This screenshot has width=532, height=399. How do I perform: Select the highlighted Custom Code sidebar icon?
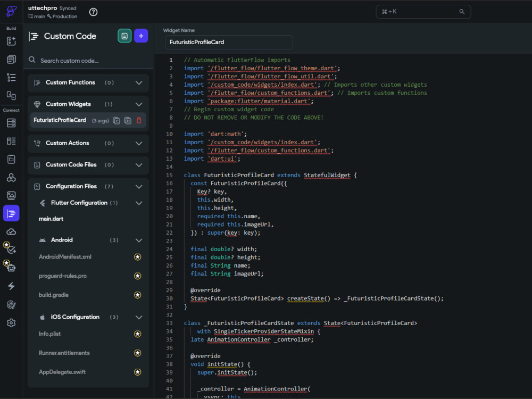(x=11, y=213)
